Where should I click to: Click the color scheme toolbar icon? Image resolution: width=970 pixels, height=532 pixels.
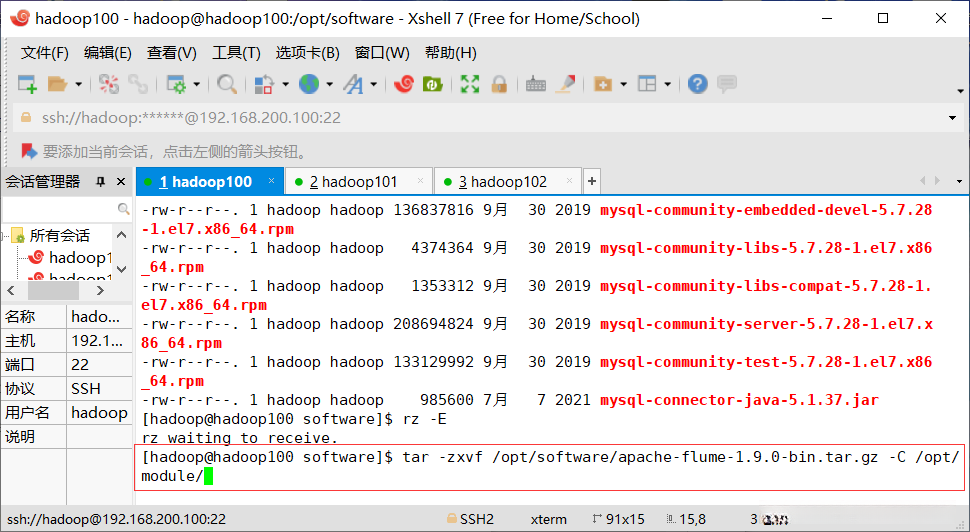click(265, 84)
